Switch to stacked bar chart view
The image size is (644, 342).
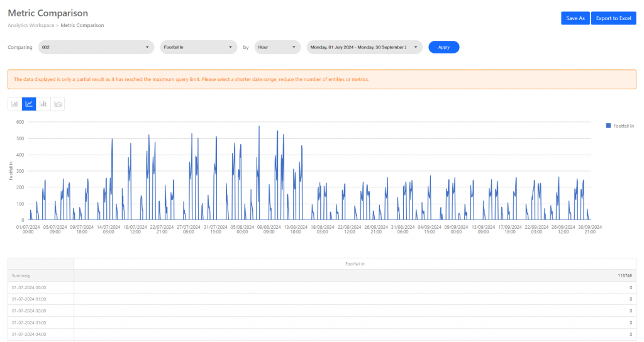(43, 104)
